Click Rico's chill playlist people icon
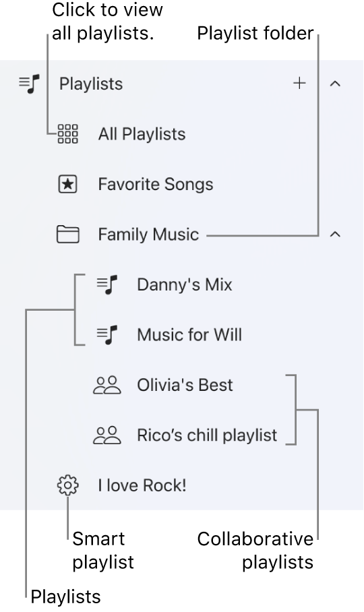The image size is (364, 612). (x=107, y=435)
